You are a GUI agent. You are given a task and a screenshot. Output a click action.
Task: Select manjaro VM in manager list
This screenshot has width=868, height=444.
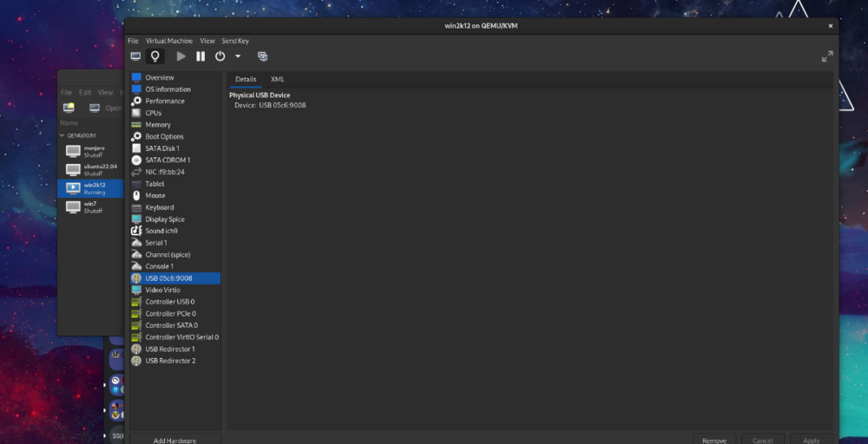(x=91, y=152)
